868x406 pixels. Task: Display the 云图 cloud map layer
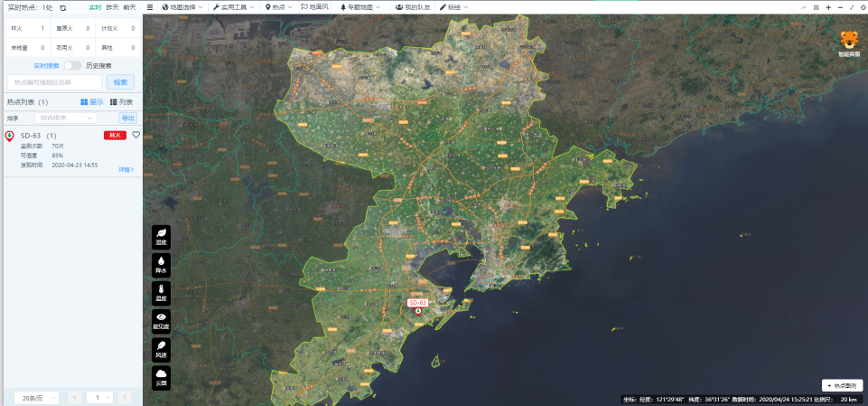161,378
